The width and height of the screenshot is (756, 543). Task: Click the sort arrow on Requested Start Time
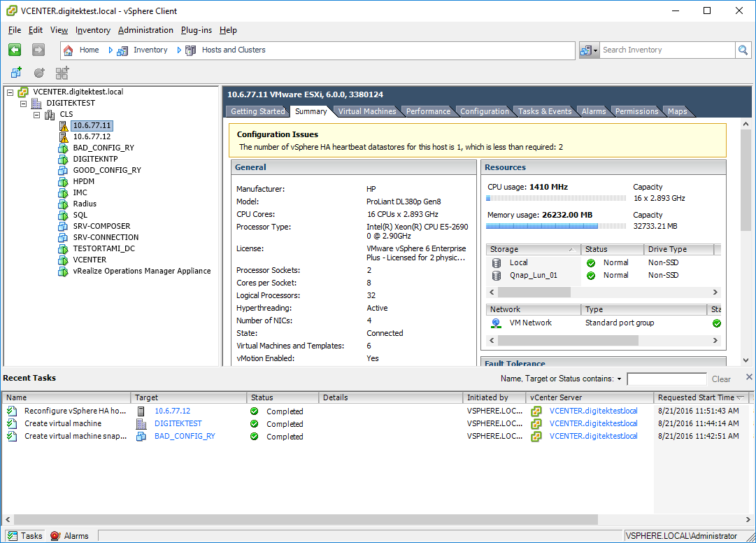coord(740,397)
